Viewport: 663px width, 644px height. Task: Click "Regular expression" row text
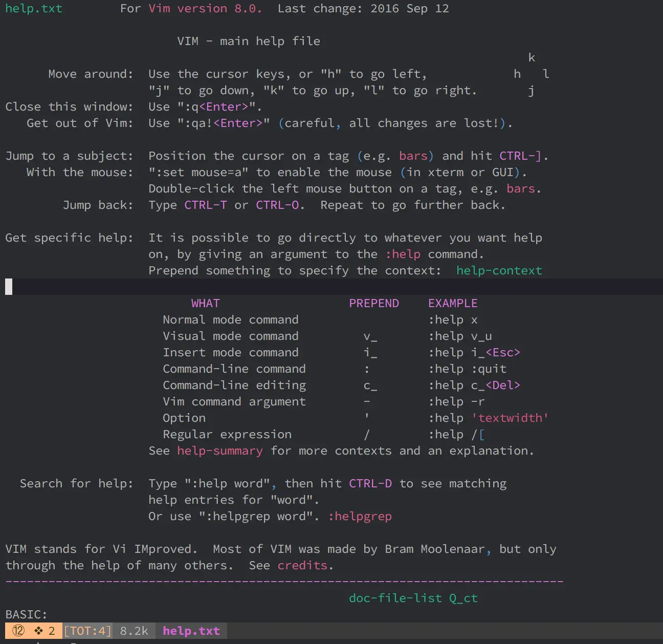point(227,435)
